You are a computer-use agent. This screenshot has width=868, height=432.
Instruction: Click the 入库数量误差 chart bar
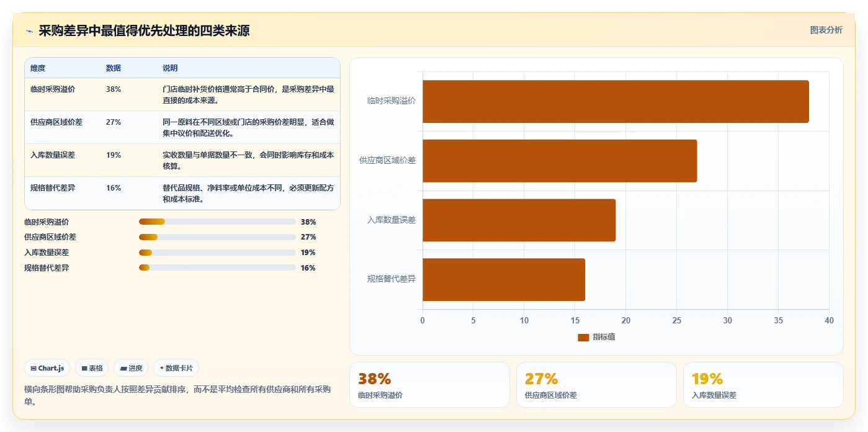click(x=519, y=220)
